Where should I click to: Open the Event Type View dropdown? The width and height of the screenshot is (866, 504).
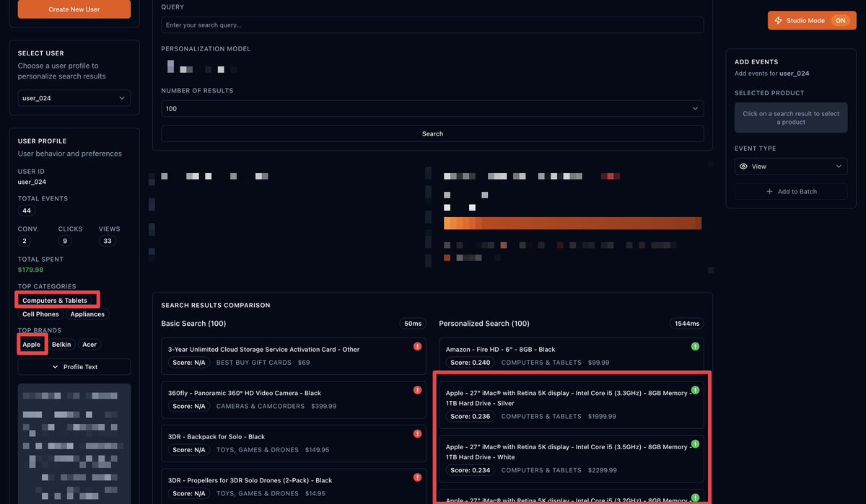click(790, 167)
